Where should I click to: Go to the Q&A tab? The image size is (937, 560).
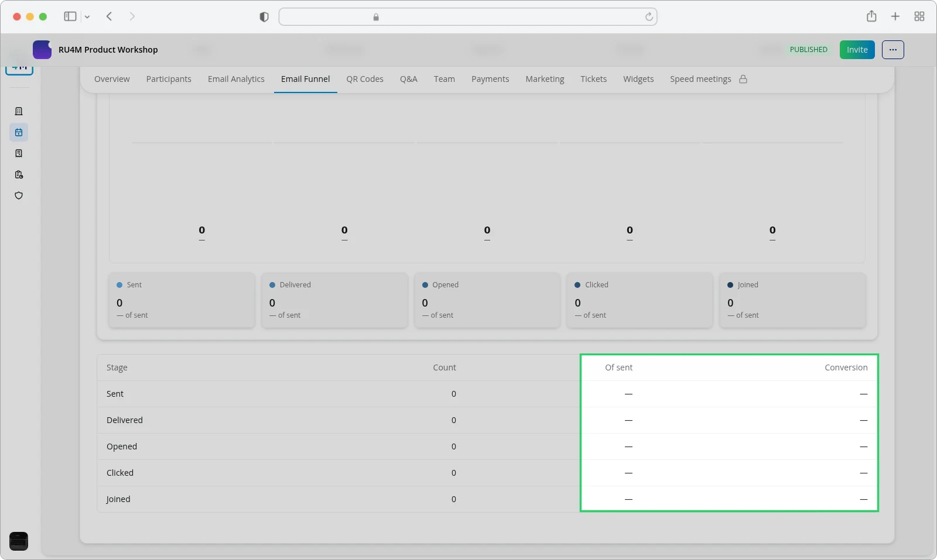409,79
